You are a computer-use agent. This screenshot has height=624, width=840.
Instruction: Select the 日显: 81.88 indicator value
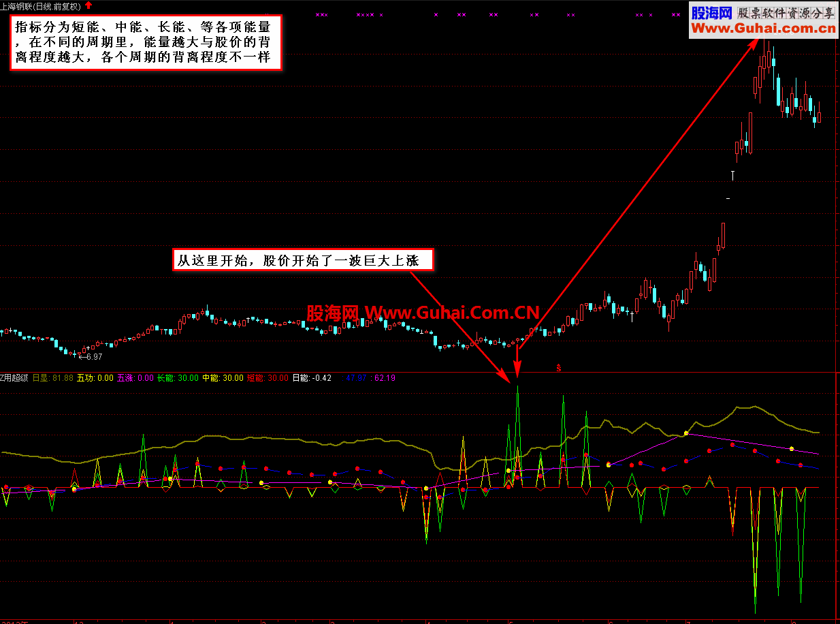(53, 377)
